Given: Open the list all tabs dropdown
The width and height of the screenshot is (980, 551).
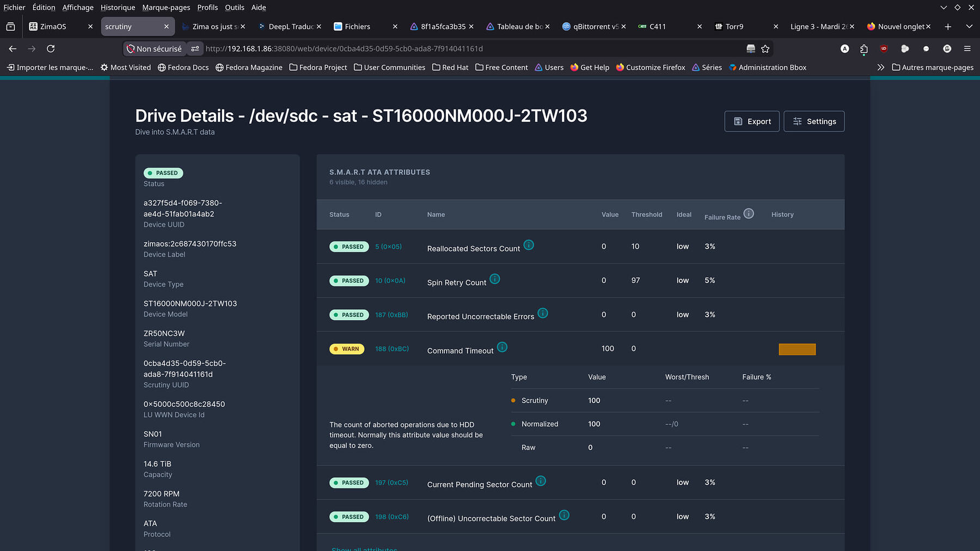Looking at the screenshot, I should click(969, 27).
